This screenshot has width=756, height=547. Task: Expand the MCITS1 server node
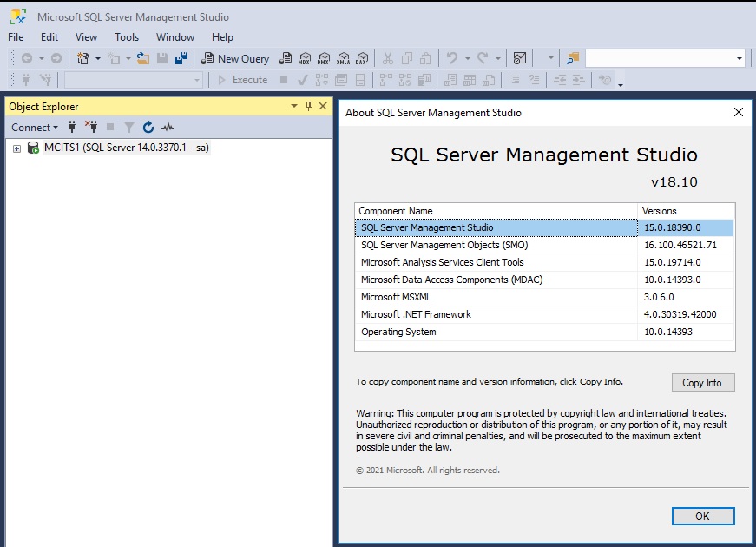pos(16,148)
